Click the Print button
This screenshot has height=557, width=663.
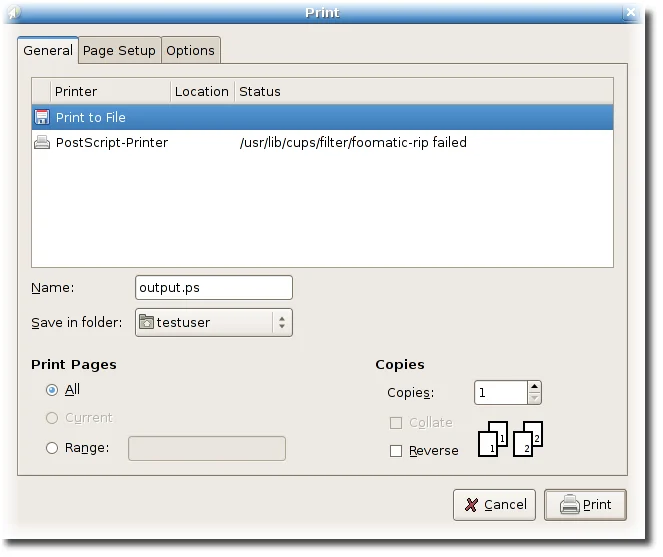tap(585, 505)
